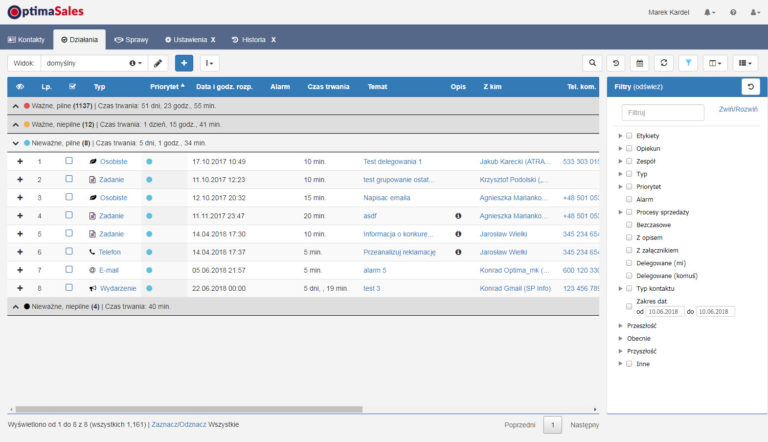This screenshot has width=768, height=442.
Task: Enable the Alarm filter checkbox
Action: tap(629, 199)
